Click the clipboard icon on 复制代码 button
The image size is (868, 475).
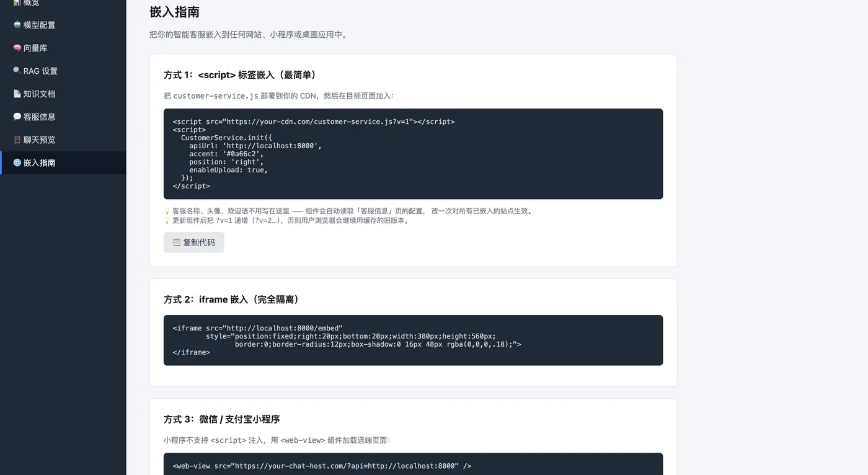[x=177, y=242]
